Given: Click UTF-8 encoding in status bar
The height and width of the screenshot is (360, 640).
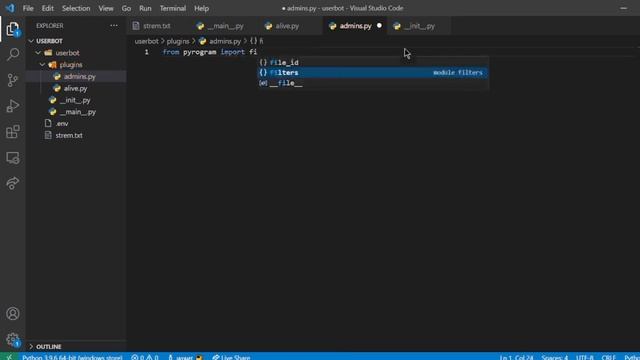Looking at the screenshot, I should click(x=584, y=357).
